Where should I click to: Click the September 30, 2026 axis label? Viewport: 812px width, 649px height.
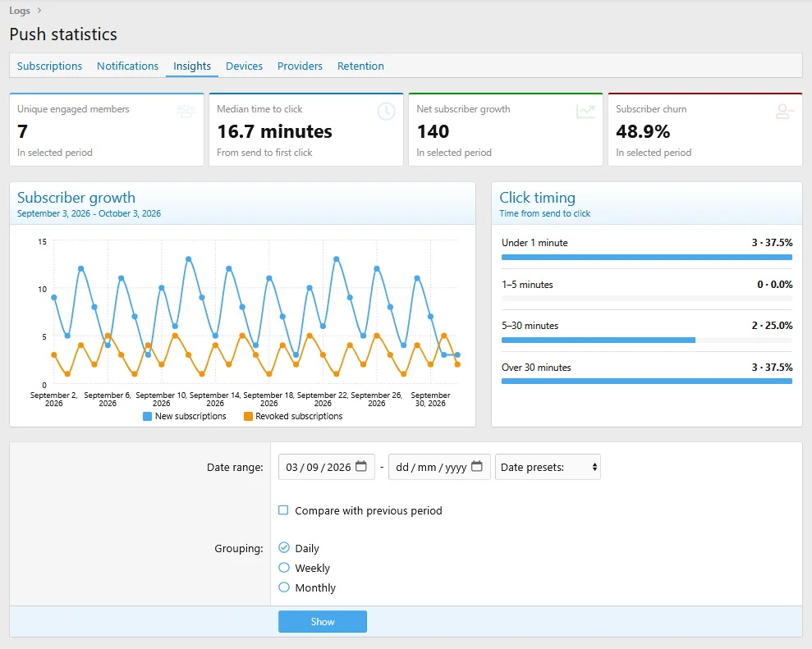pos(430,399)
